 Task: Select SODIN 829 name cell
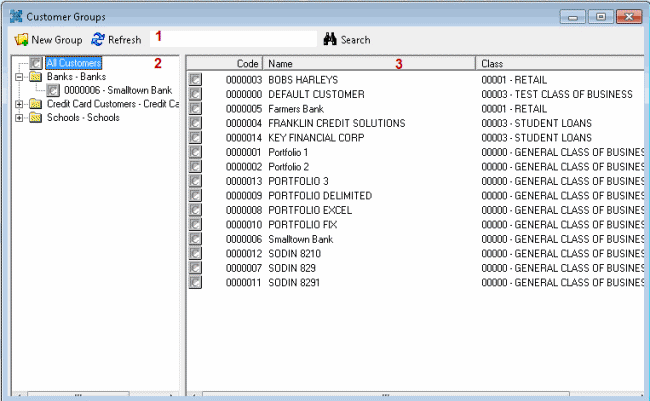pyautogui.click(x=292, y=268)
